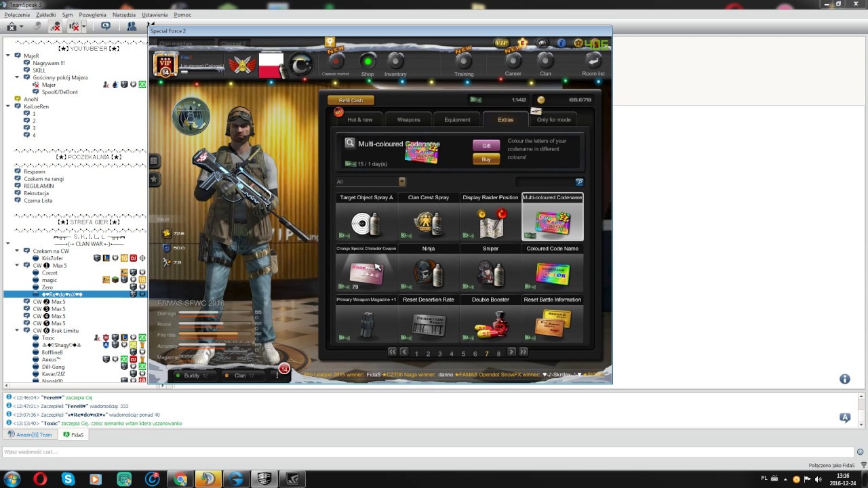Image resolution: width=868 pixels, height=488 pixels.
Task: Select the Ninja item
Action: click(x=429, y=268)
